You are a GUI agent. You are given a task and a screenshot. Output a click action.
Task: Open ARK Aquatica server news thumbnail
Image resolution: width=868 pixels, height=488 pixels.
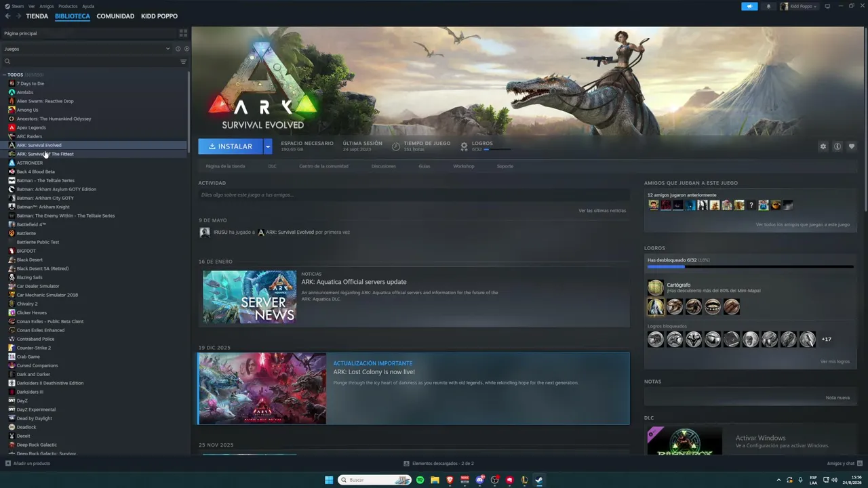click(250, 297)
